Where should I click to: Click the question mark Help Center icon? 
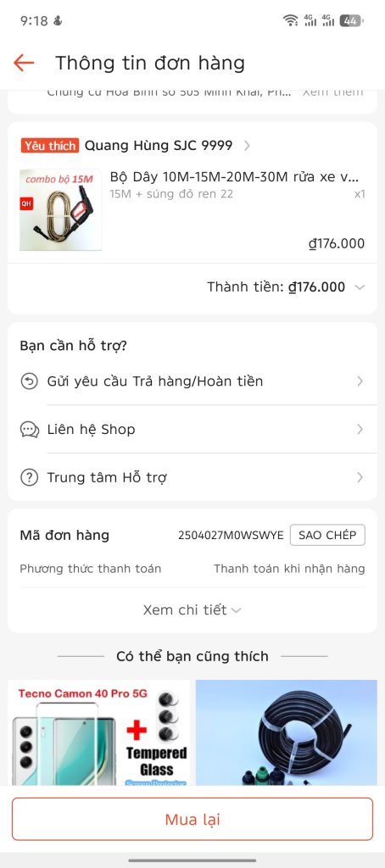point(29,478)
